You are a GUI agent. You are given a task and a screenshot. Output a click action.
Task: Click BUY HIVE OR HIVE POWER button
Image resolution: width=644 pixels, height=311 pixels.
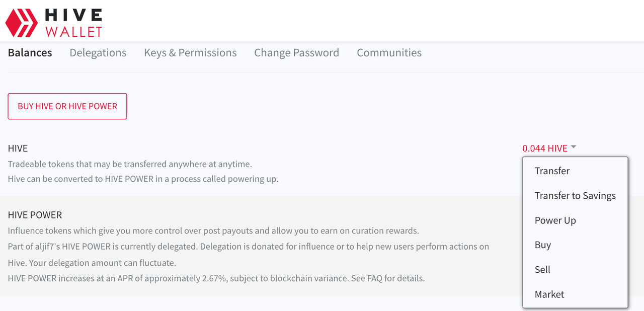(67, 106)
